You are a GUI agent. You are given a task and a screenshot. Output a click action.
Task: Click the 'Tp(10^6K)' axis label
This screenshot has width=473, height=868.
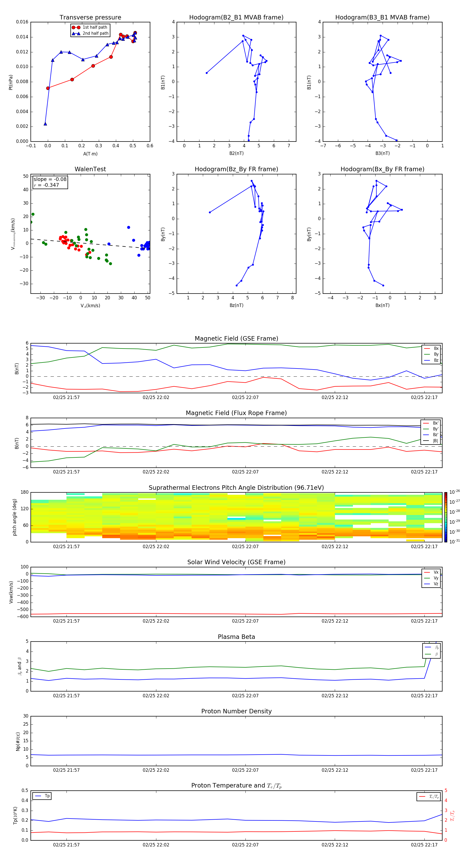tap(15, 815)
